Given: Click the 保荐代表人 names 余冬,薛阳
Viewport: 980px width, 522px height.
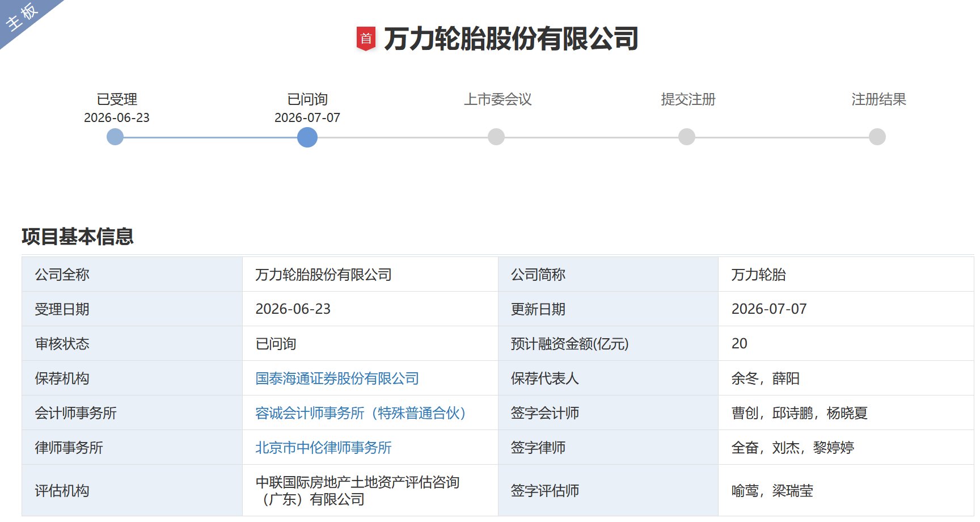Looking at the screenshot, I should [766, 378].
